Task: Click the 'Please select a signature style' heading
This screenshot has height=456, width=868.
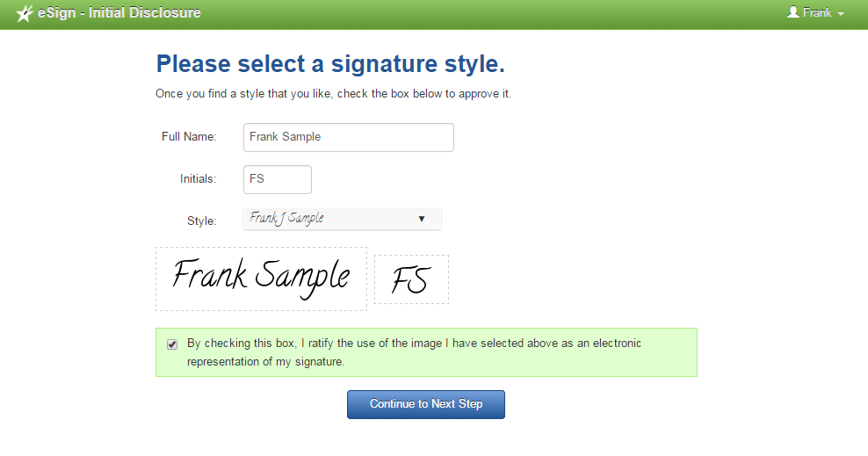Action: click(330, 64)
